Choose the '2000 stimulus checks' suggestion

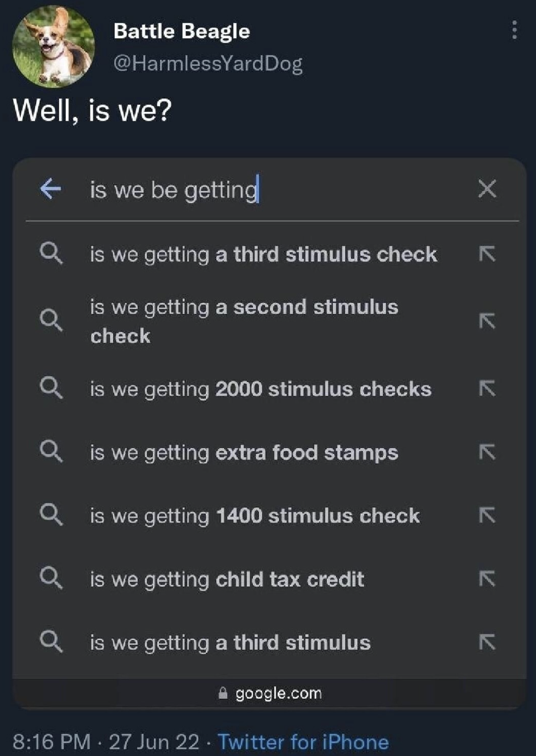pos(260,389)
